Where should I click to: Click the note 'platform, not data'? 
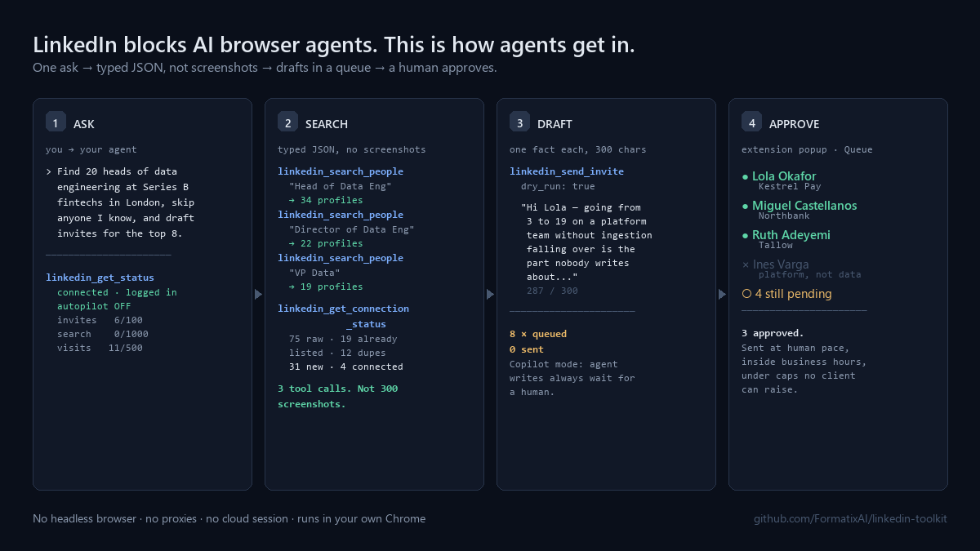pos(810,275)
